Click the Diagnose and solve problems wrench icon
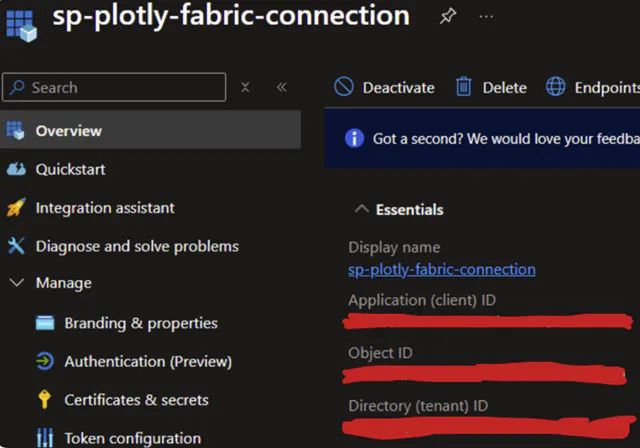The width and height of the screenshot is (640, 448). 16,246
